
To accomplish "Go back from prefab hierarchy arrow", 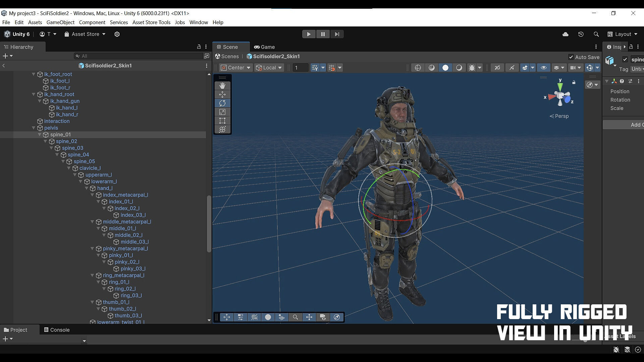I will [4, 66].
